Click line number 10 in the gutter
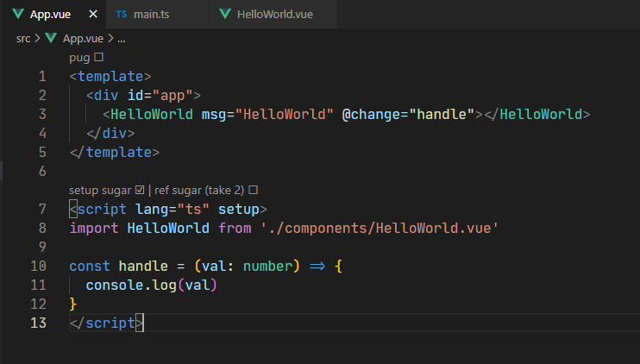 (x=38, y=266)
